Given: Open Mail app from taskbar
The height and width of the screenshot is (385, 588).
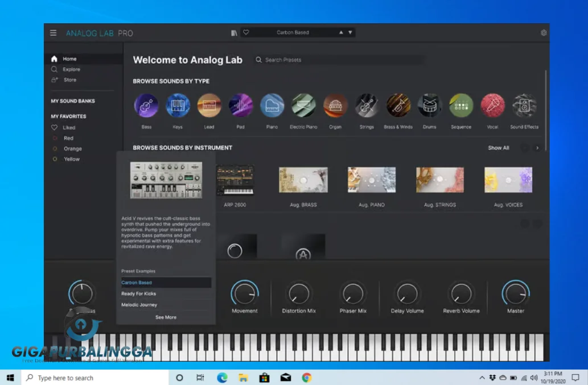Looking at the screenshot, I should pyautogui.click(x=286, y=378).
